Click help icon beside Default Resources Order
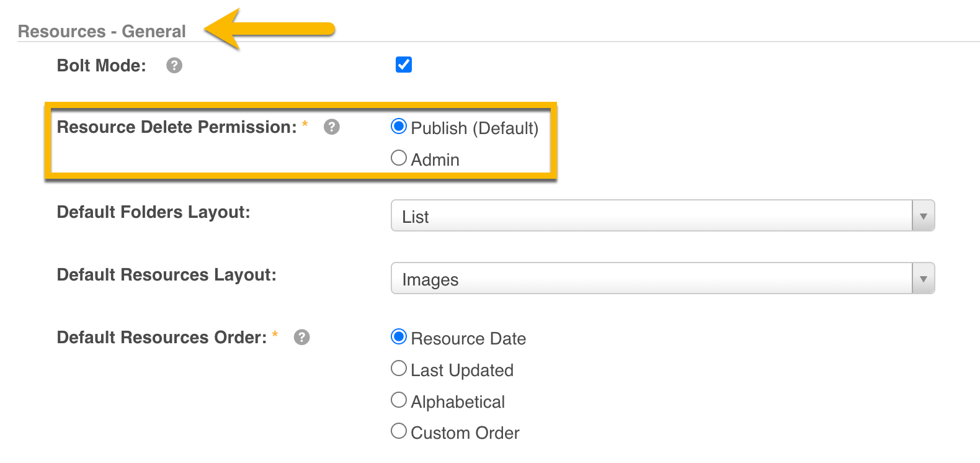980x463 pixels. 301,337
